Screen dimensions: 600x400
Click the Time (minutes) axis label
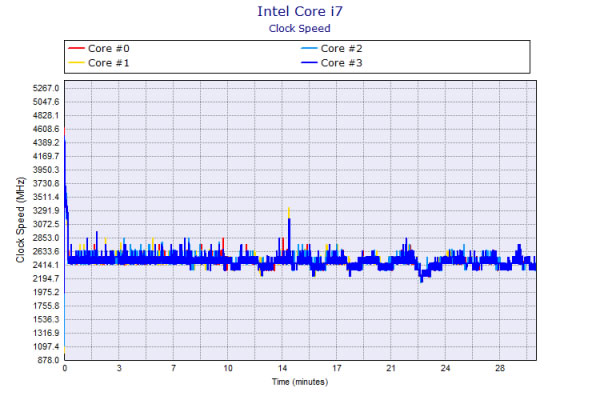[300, 382]
